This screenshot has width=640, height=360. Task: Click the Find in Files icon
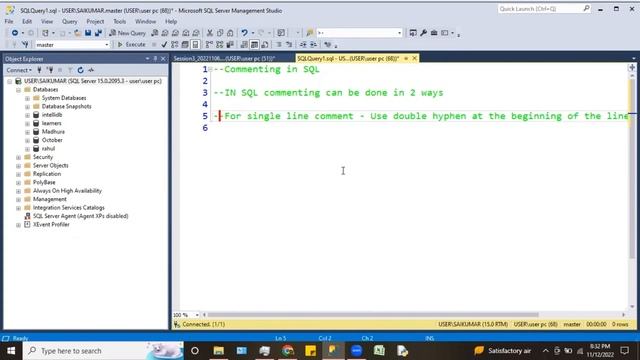310,33
